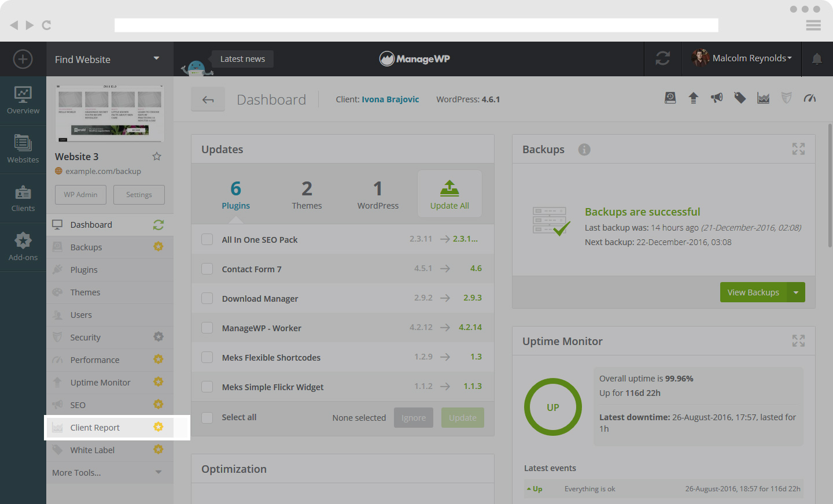
Task: Click the gold badge next to Backups
Action: click(159, 247)
